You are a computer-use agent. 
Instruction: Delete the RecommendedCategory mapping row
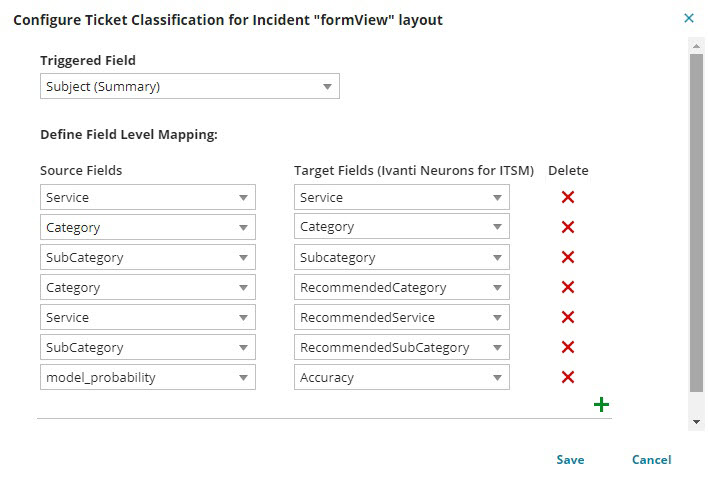(568, 287)
